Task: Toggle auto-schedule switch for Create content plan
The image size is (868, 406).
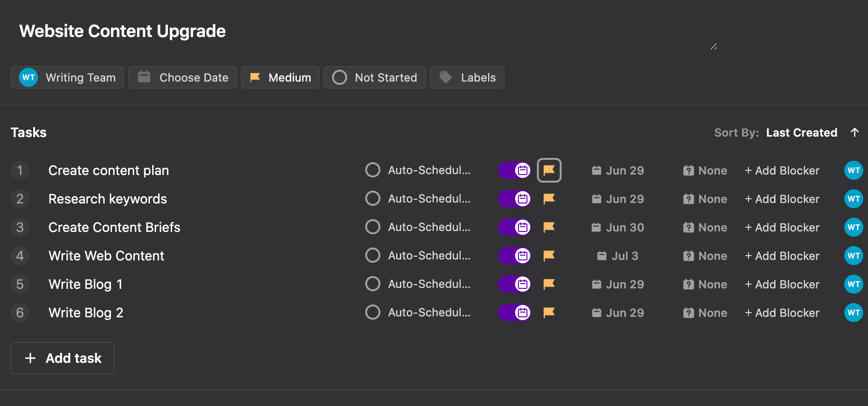Action: pos(515,170)
